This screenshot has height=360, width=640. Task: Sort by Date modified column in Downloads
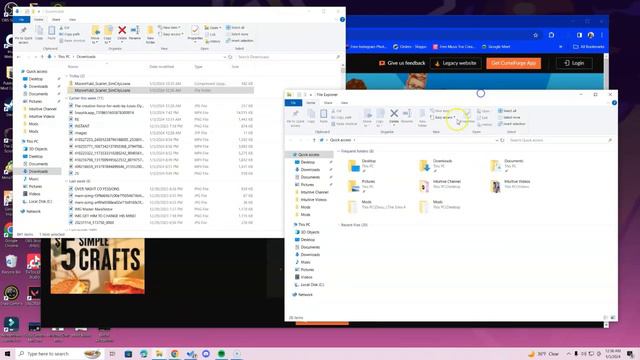pos(162,67)
